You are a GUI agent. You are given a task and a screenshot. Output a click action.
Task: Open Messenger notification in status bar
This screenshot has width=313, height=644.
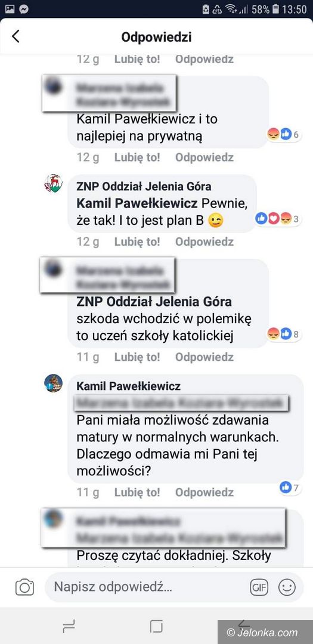tap(24, 8)
